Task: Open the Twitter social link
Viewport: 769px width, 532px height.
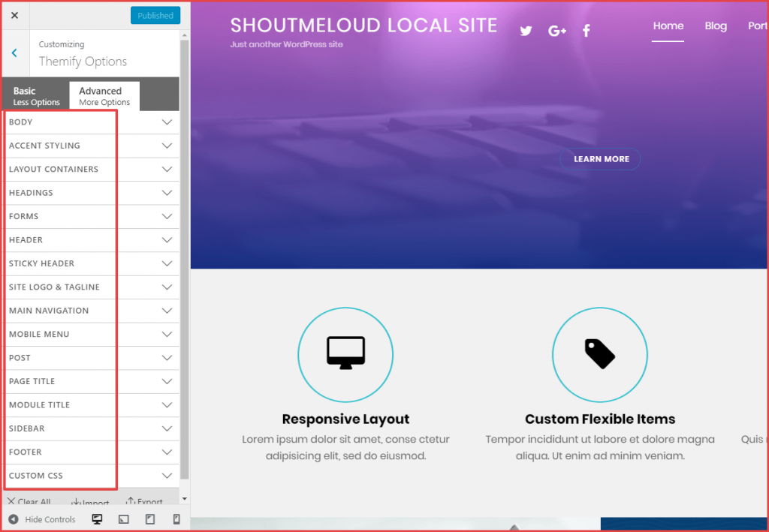Action: coord(526,31)
